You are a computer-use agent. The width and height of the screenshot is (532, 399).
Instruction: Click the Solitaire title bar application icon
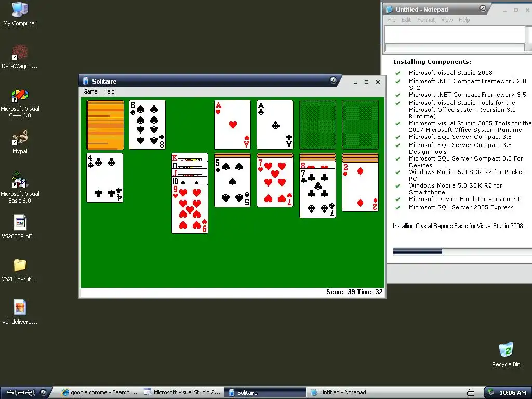pyautogui.click(x=86, y=81)
